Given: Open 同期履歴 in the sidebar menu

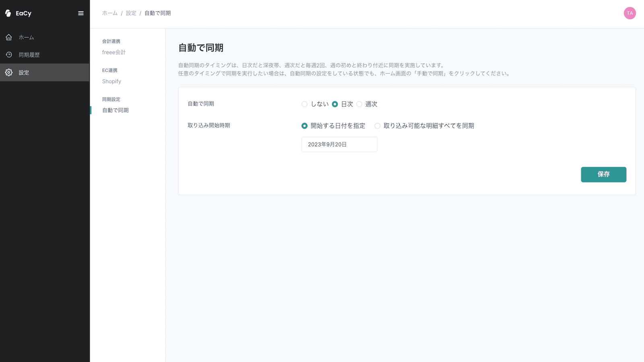Looking at the screenshot, I should pos(29,55).
